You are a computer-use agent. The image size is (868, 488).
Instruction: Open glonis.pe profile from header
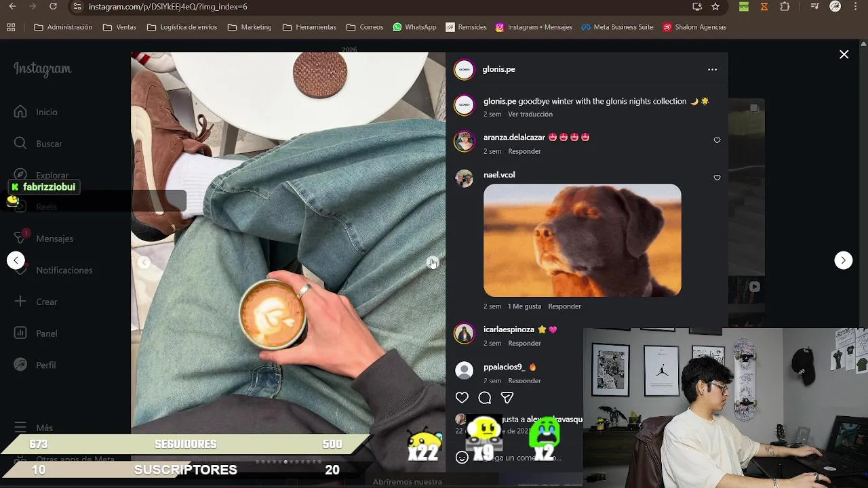[498, 69]
